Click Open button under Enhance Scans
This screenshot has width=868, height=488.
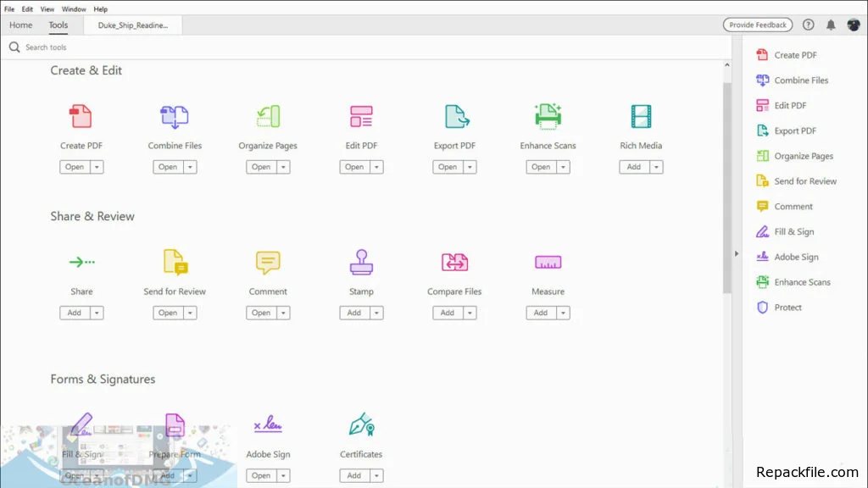pos(542,167)
